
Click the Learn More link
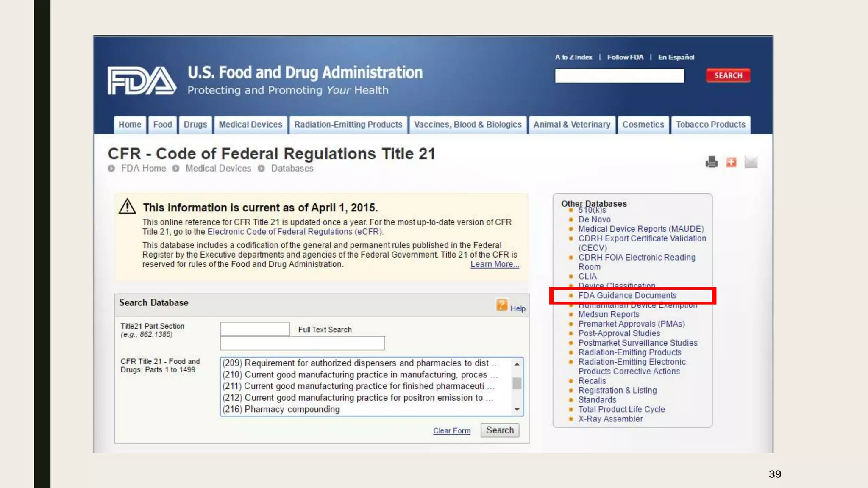[x=494, y=264]
